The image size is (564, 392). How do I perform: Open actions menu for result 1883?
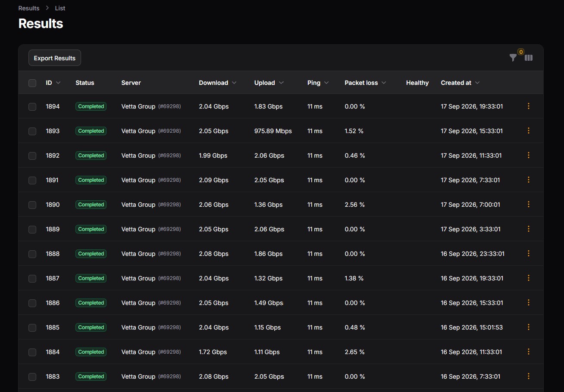tap(529, 376)
